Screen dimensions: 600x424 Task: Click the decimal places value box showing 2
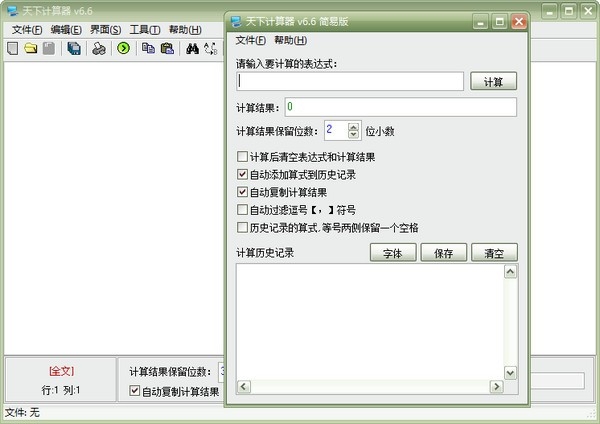[x=336, y=130]
